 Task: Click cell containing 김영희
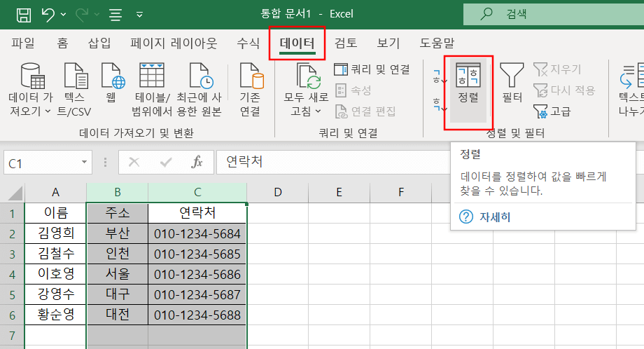point(55,233)
